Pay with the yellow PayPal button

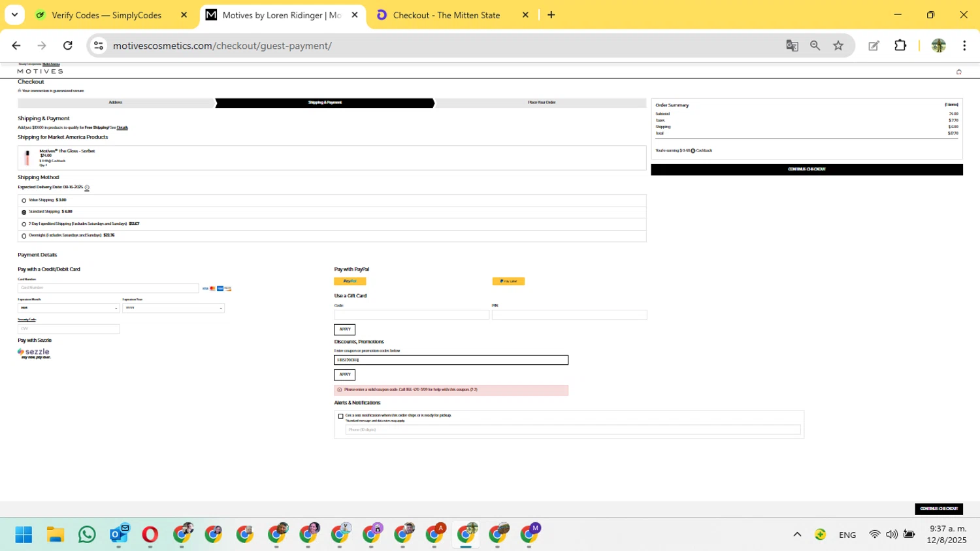350,281
